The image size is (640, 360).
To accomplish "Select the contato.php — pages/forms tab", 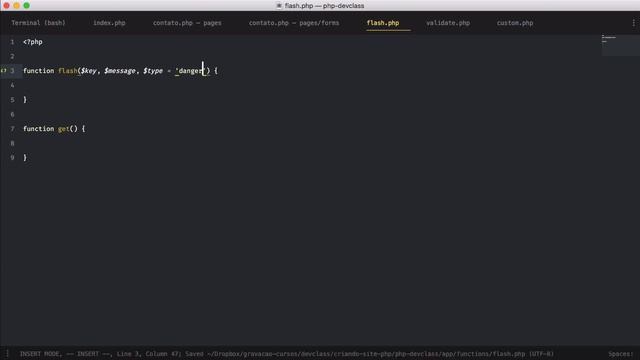I will click(294, 23).
